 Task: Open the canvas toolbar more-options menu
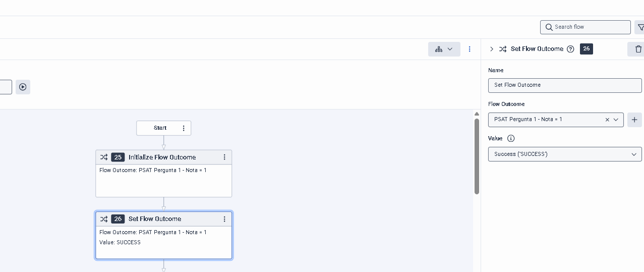470,49
